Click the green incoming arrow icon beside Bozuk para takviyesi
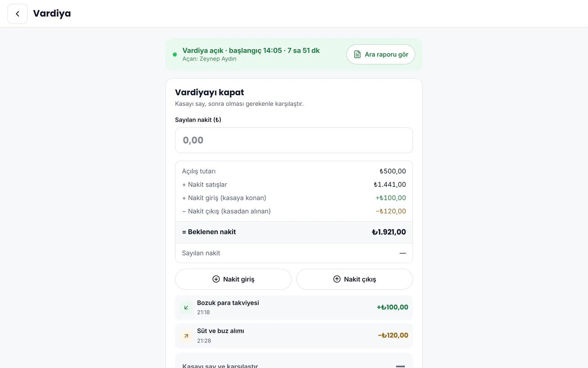The image size is (588, 368). [x=186, y=307]
